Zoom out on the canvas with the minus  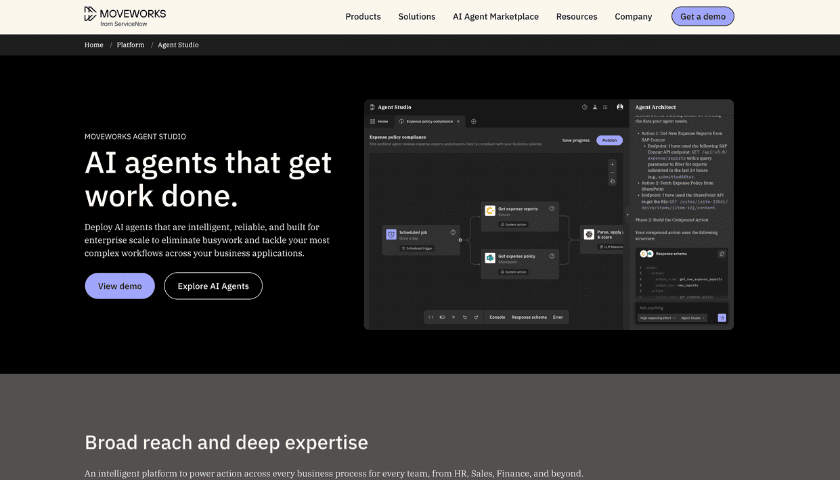click(612, 173)
